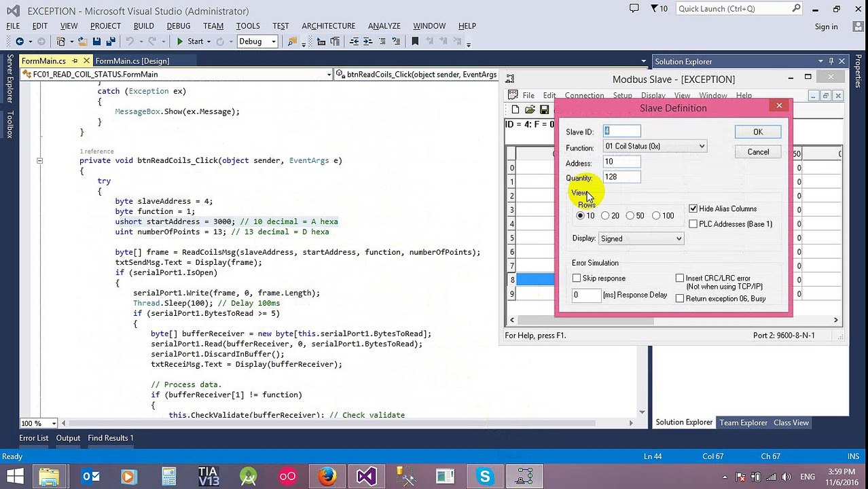Click the Response Delay ms input field
The width and height of the screenshot is (868, 489).
click(x=586, y=295)
